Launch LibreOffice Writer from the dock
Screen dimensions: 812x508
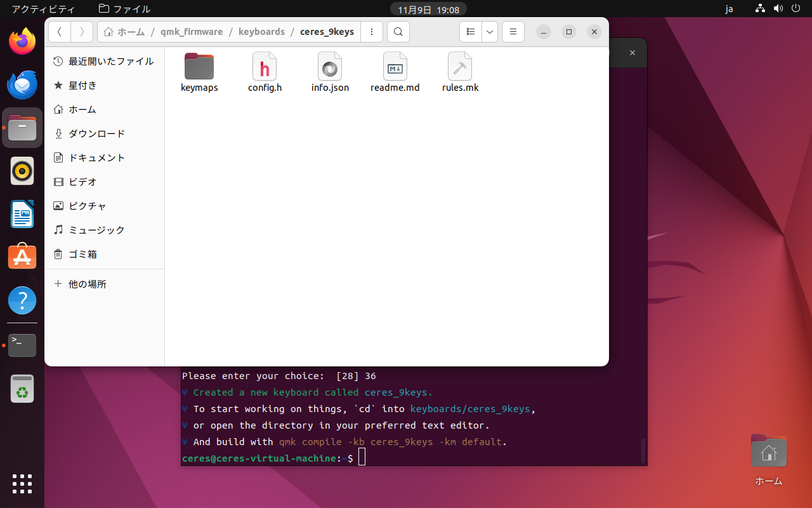pyautogui.click(x=22, y=214)
